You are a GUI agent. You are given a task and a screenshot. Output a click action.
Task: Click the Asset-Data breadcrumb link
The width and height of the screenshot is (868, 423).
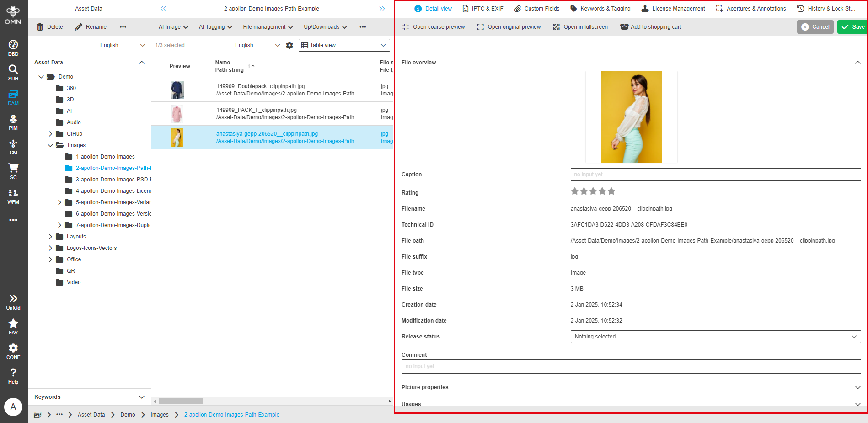[x=91, y=414]
